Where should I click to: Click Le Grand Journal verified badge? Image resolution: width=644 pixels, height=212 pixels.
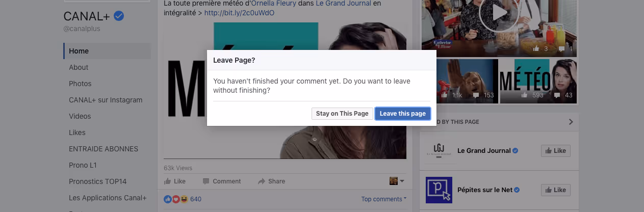516,151
